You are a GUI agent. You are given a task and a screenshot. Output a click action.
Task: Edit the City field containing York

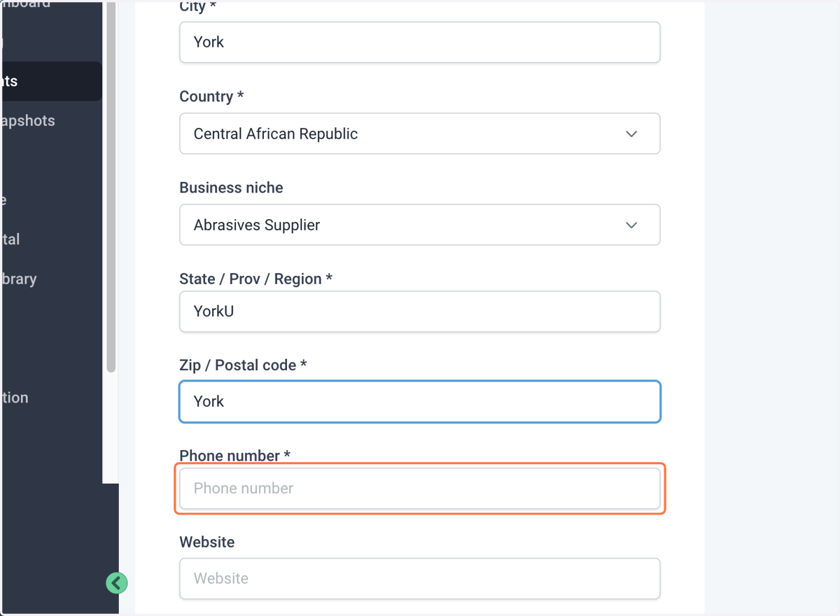coord(420,42)
